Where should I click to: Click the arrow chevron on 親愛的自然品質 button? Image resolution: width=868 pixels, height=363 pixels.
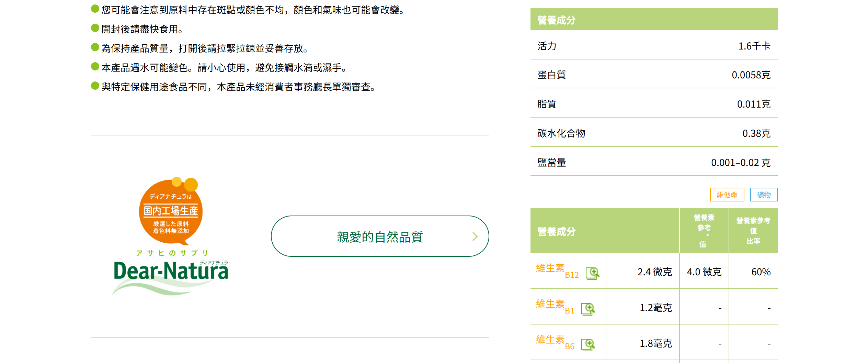(475, 236)
